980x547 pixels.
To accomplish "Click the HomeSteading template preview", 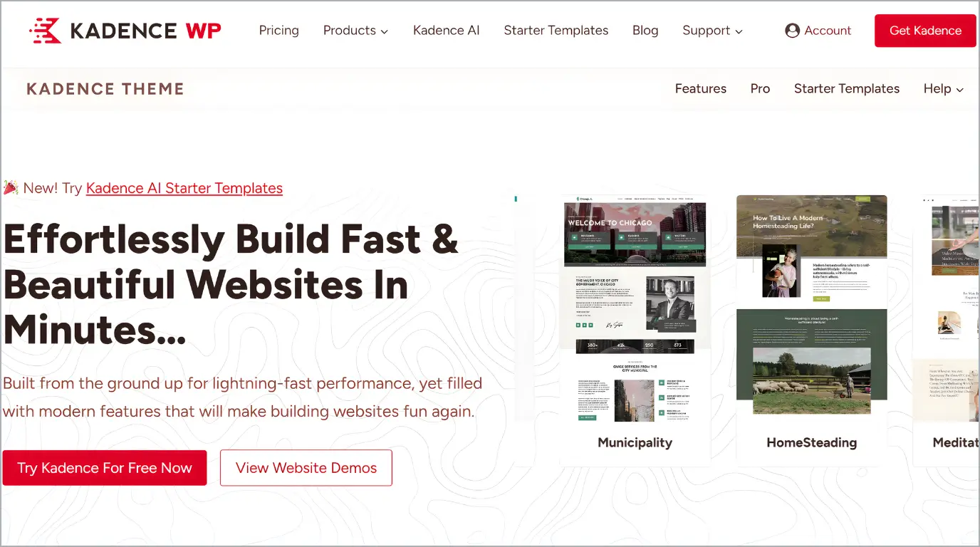I will coord(811,306).
